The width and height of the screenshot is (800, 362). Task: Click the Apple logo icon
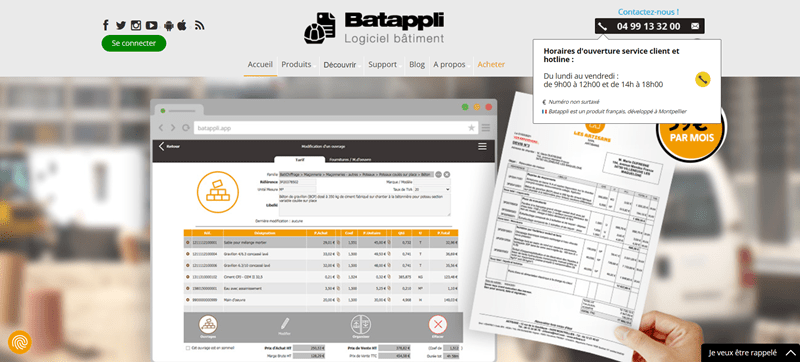coord(182,25)
